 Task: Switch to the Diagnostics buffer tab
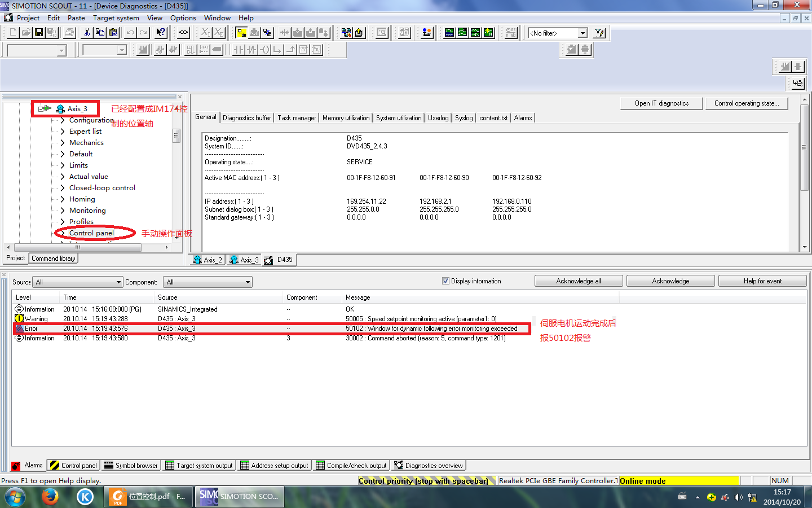click(x=247, y=118)
